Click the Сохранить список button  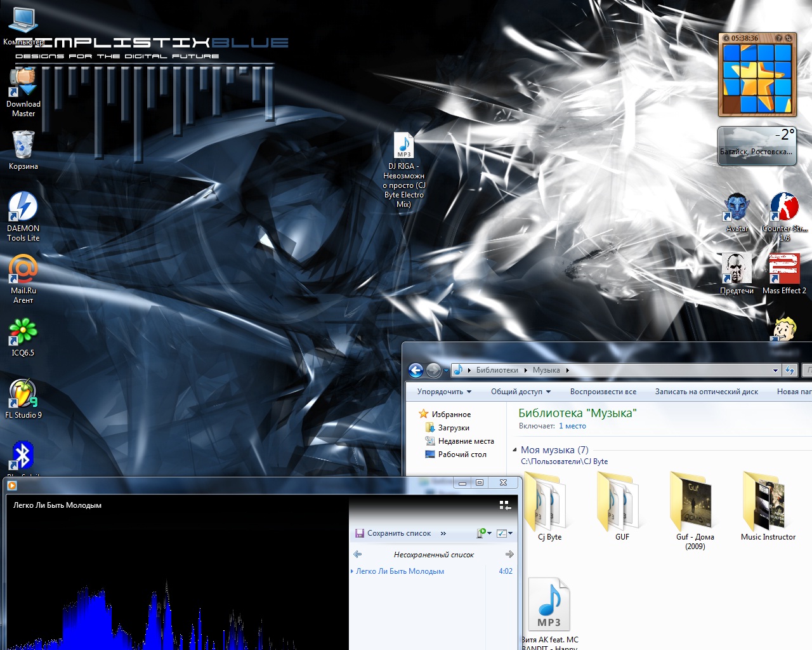point(393,533)
